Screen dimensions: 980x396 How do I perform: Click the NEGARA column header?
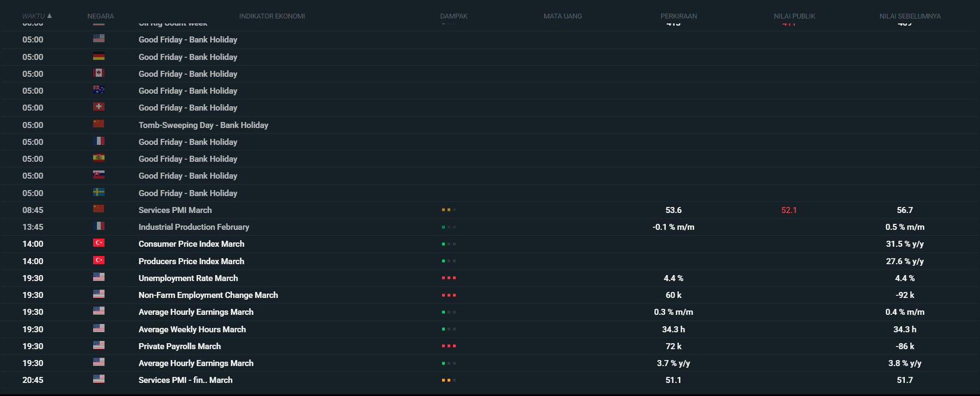point(101,16)
